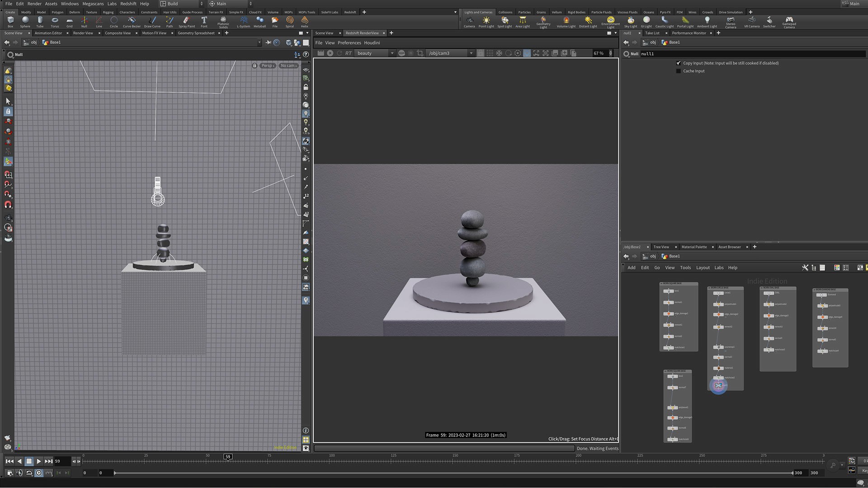Click the frame 59 timeline marker
868x488 pixels.
pyautogui.click(x=228, y=457)
